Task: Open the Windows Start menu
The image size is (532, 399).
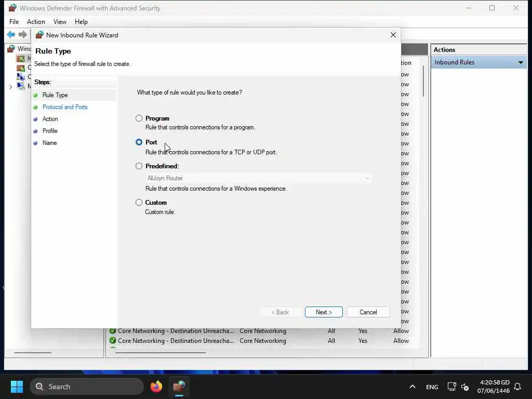Action: (x=17, y=387)
